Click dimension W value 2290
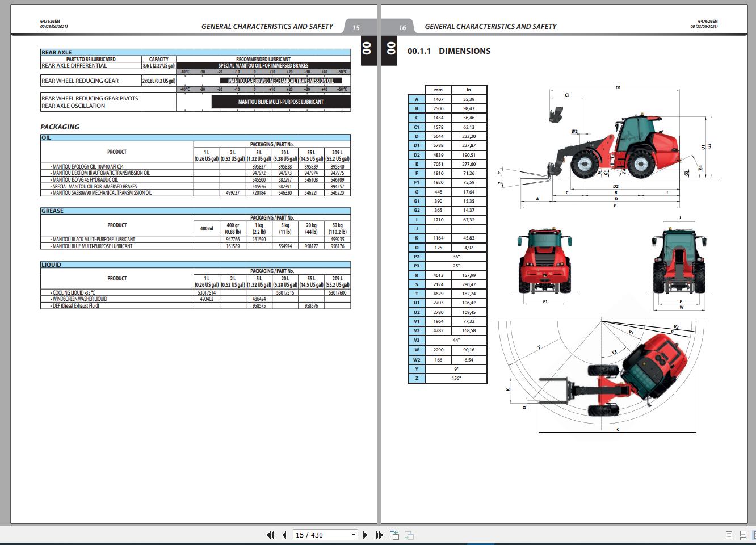Screen dimensions: 756x545 [x=438, y=350]
